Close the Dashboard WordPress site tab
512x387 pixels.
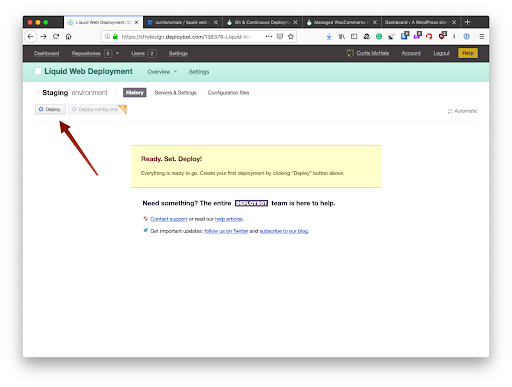[x=454, y=22]
